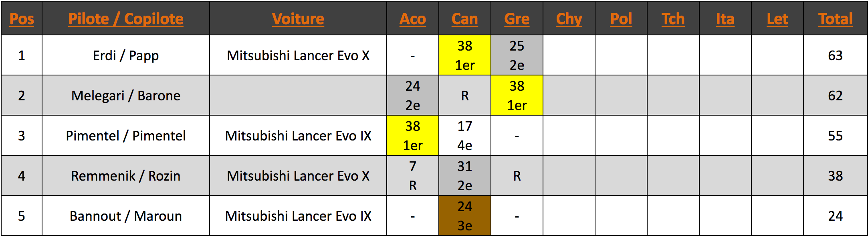Open the Aco rally header link
Viewport: 868px width, 236px height.
[412, 19]
